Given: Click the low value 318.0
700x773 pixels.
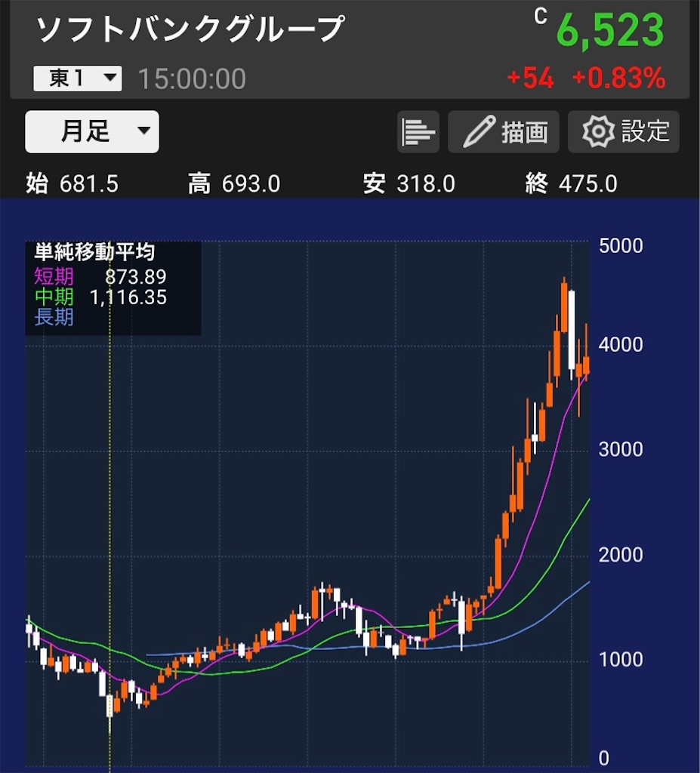Looking at the screenshot, I should 426,184.
